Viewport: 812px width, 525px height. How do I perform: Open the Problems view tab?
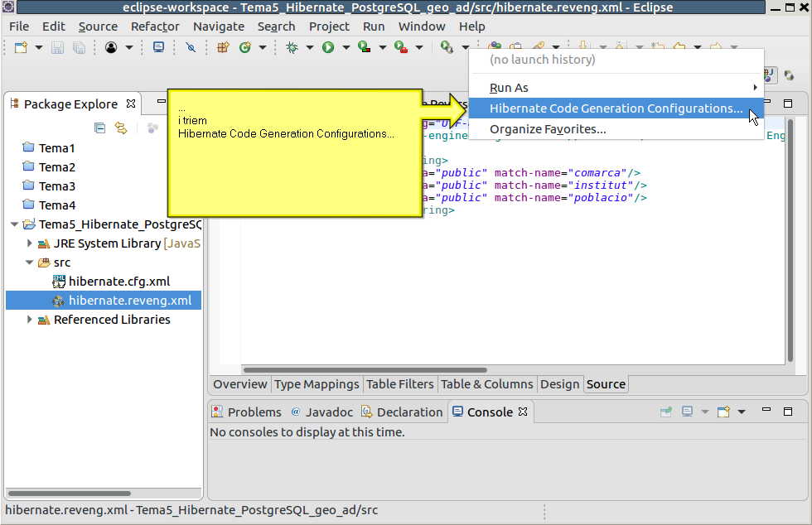click(247, 412)
